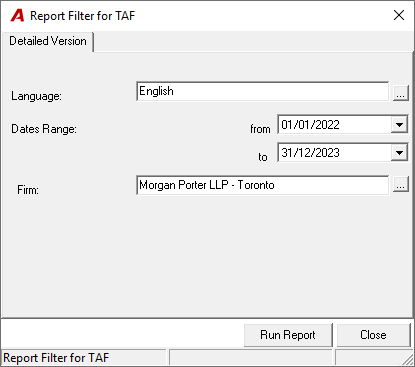Close the Report Filter for TAF window
The image size is (415, 367).
click(x=399, y=15)
